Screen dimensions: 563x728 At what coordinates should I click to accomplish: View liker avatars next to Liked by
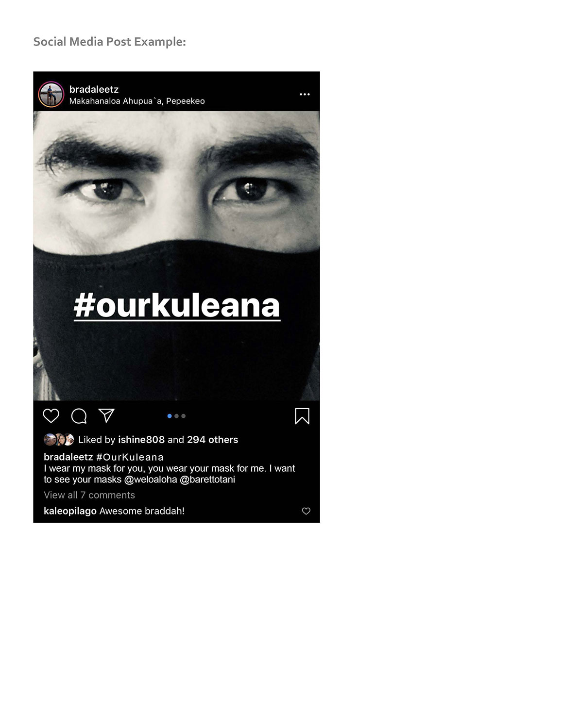[59, 440]
